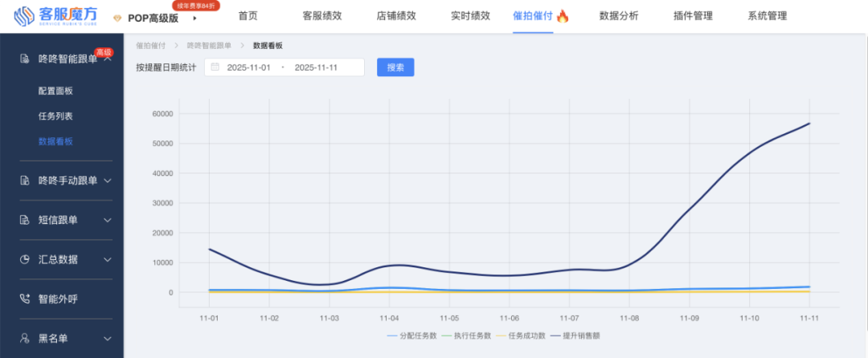Click the 汇总数据 pie chart icon
The width and height of the screenshot is (868, 358).
[x=24, y=259]
